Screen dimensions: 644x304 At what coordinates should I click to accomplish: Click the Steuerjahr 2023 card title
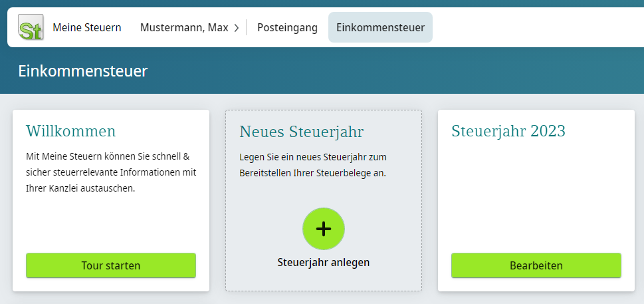pos(508,131)
